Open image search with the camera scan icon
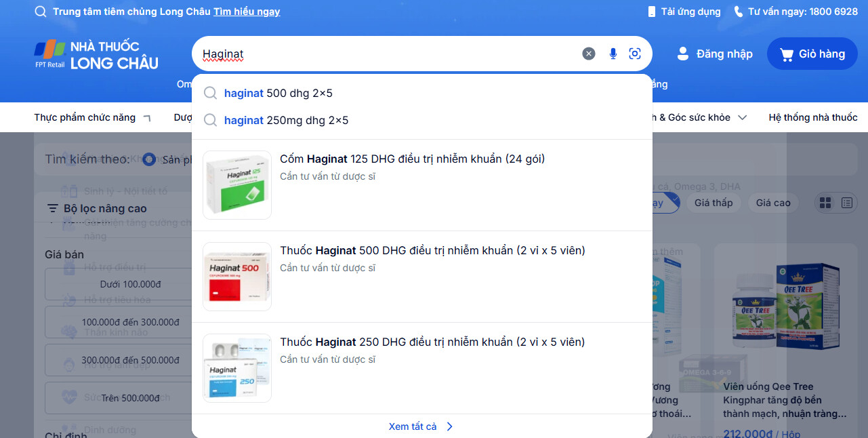 [635, 54]
